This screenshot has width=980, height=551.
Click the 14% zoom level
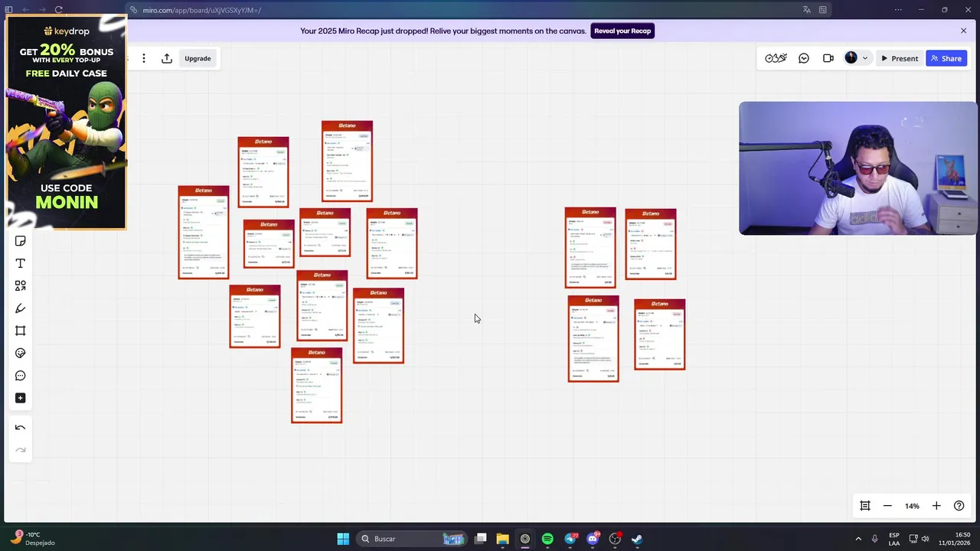[x=912, y=506]
